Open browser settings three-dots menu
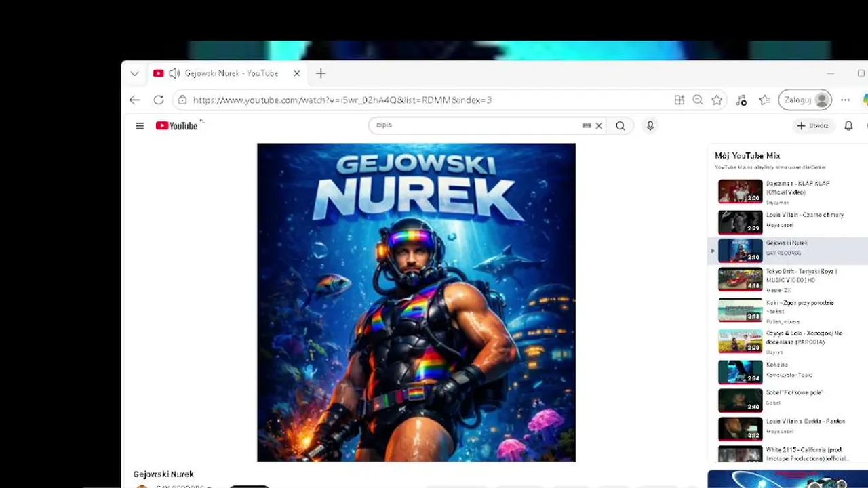This screenshot has height=488, width=868. pos(845,100)
